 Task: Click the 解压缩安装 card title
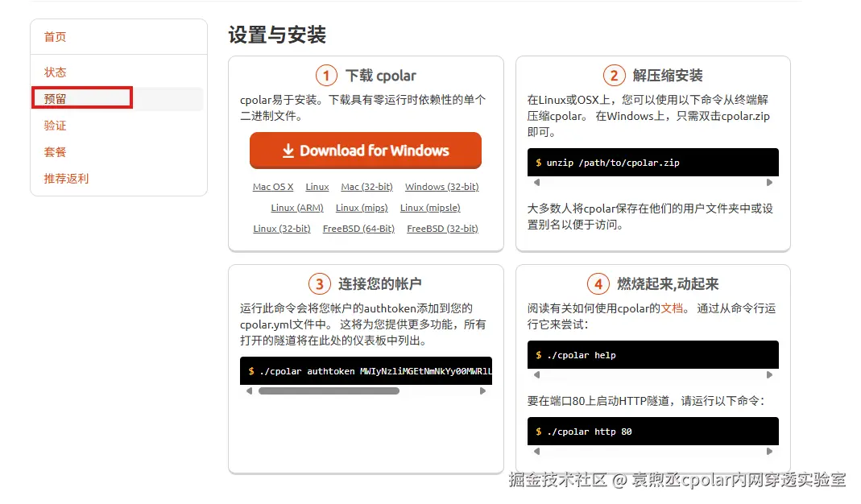coord(668,75)
